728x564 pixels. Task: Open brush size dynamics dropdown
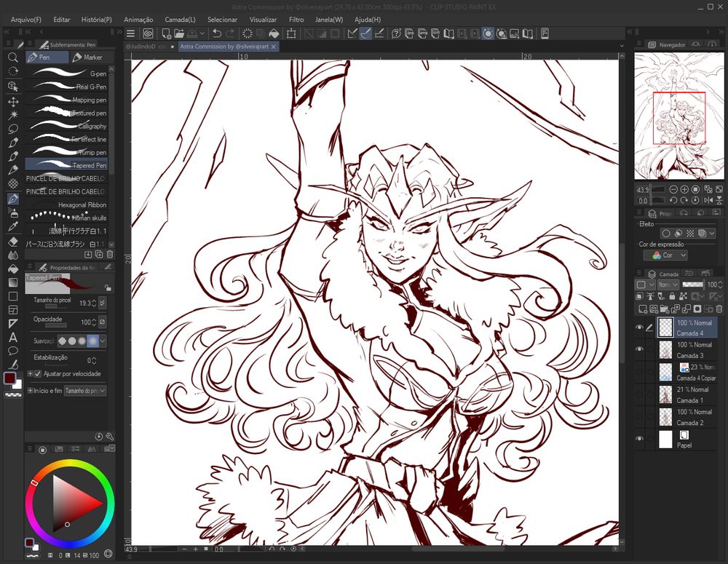[102, 303]
